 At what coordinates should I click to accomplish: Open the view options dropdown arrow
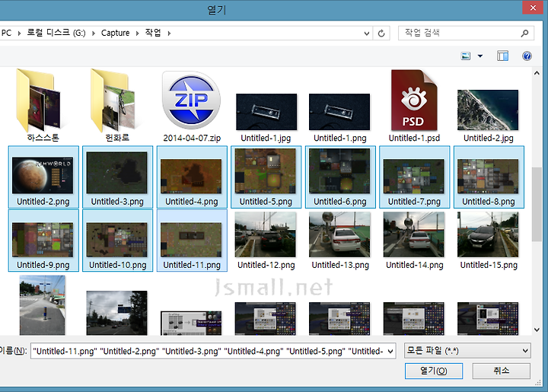click(480, 56)
